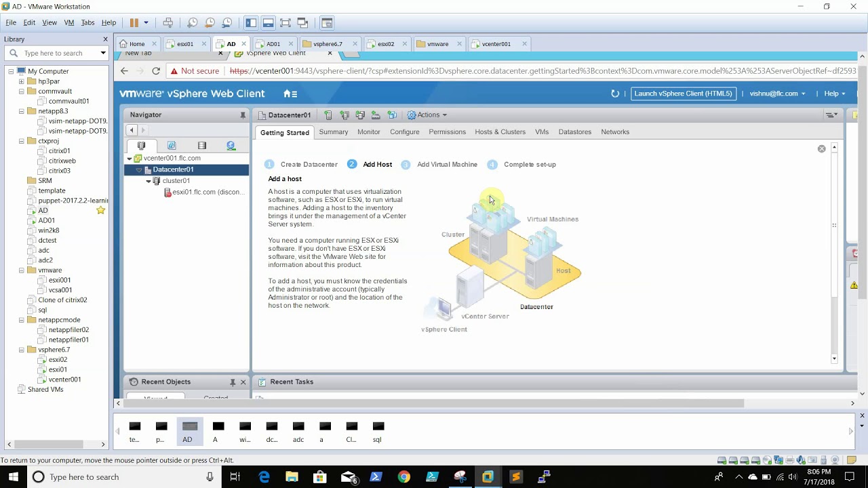Switch to the Summary tab

coord(334,132)
